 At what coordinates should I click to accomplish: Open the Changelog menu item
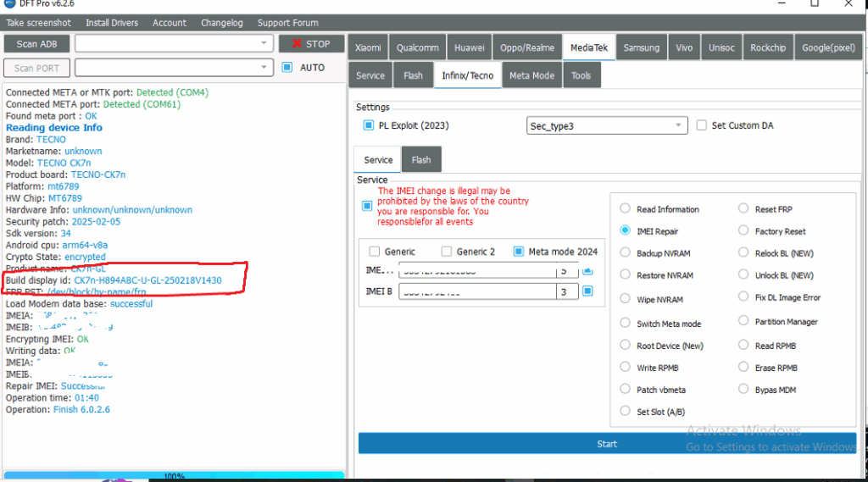[x=221, y=23]
